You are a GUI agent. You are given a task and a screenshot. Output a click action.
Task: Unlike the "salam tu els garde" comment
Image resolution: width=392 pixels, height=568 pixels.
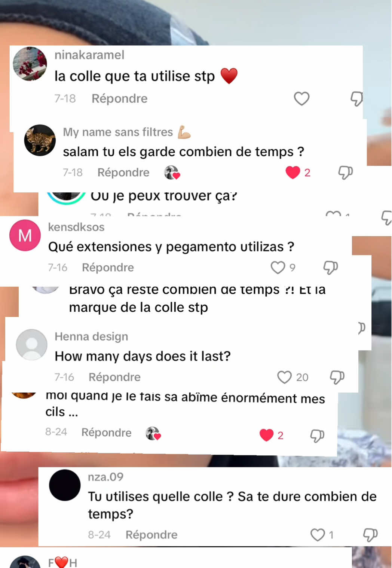click(293, 172)
